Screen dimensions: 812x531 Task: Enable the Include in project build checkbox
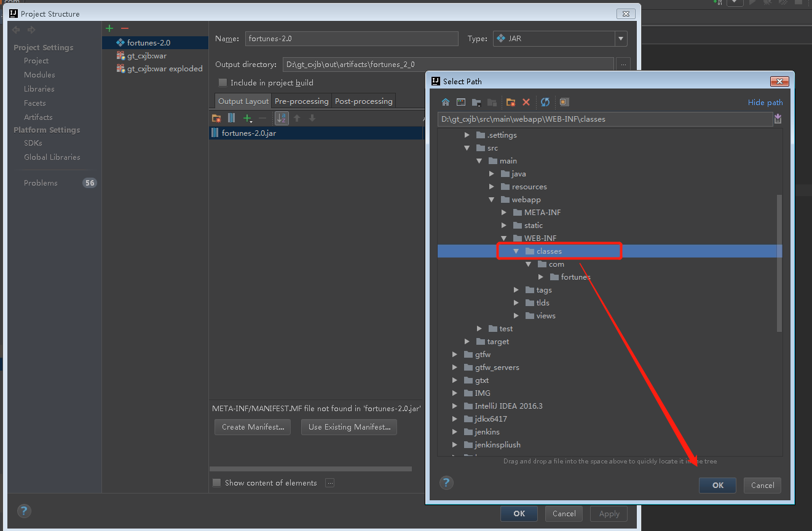point(222,82)
